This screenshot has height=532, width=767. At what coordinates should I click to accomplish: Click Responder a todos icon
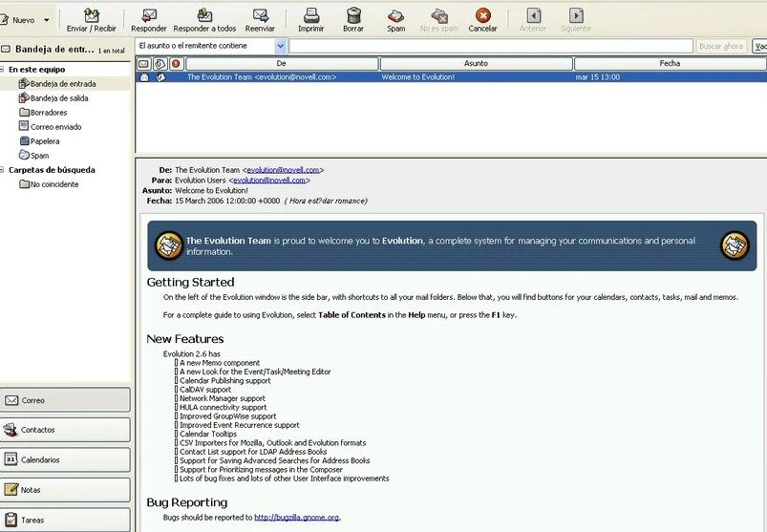[x=204, y=15]
